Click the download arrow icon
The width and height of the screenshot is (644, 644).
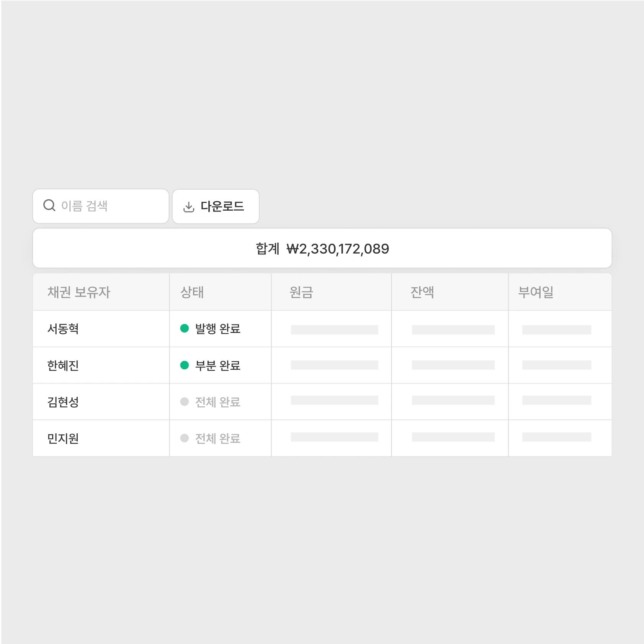pyautogui.click(x=188, y=206)
